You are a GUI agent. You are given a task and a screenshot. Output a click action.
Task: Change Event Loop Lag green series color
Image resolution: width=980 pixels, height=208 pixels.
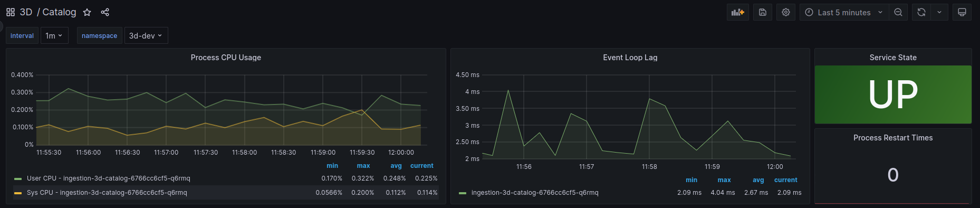point(463,193)
